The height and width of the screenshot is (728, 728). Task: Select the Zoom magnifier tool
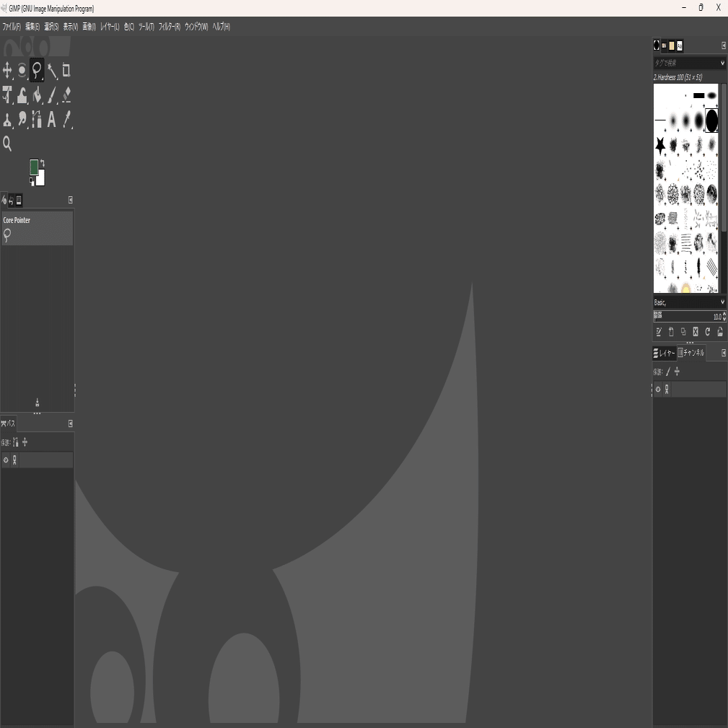click(7, 144)
